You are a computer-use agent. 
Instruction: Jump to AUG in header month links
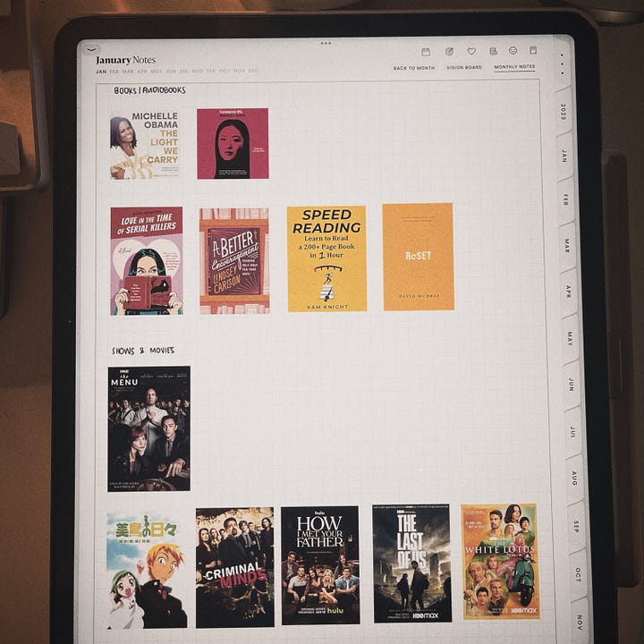198,71
